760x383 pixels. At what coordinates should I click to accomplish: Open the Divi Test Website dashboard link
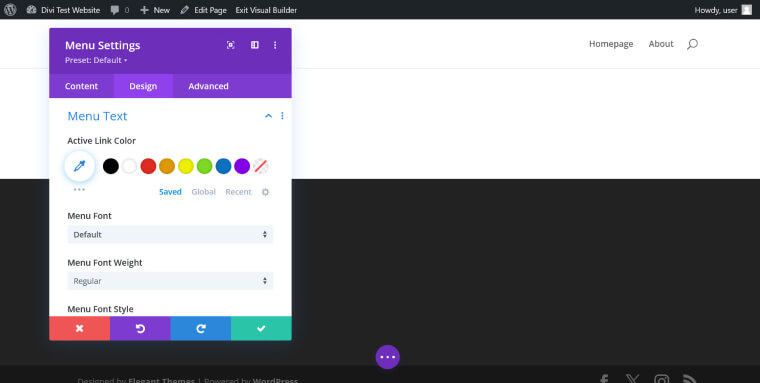pyautogui.click(x=63, y=10)
